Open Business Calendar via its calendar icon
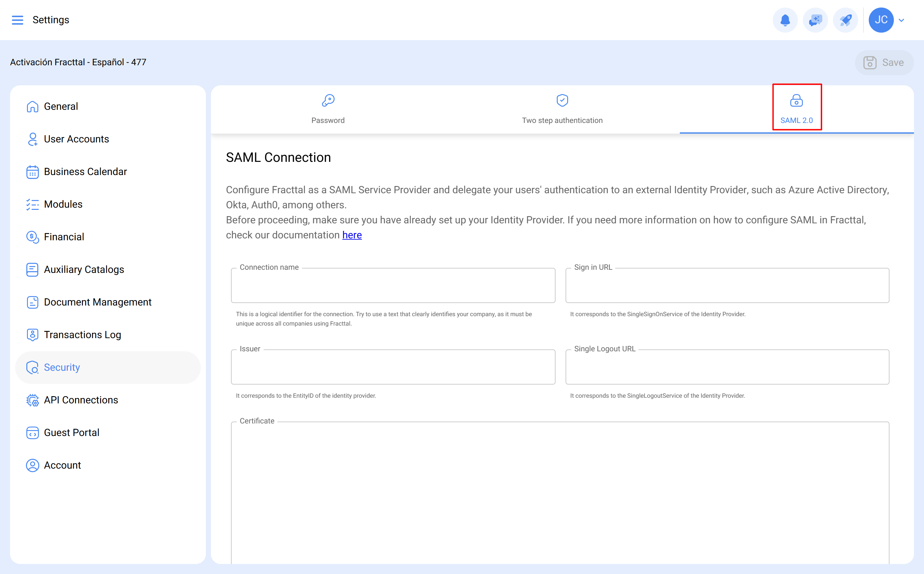 click(x=32, y=172)
